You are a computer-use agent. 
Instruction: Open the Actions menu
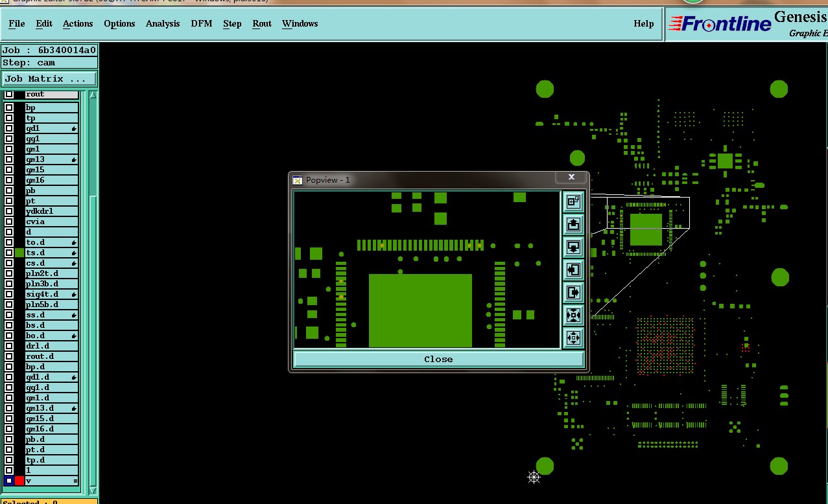78,23
